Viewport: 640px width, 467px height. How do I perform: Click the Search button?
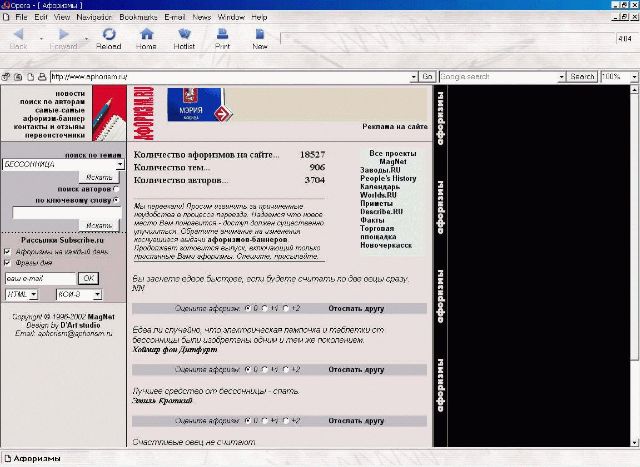[x=582, y=77]
